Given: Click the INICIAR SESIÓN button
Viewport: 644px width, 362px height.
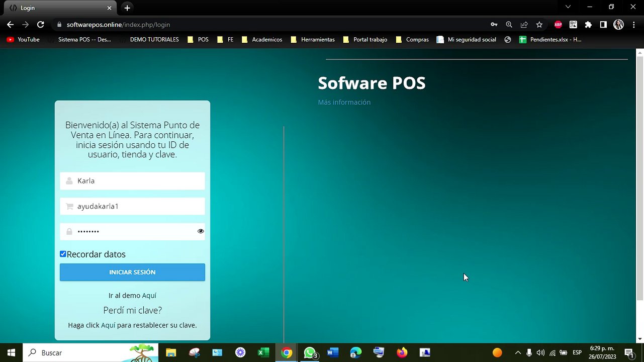Looking at the screenshot, I should click(132, 272).
